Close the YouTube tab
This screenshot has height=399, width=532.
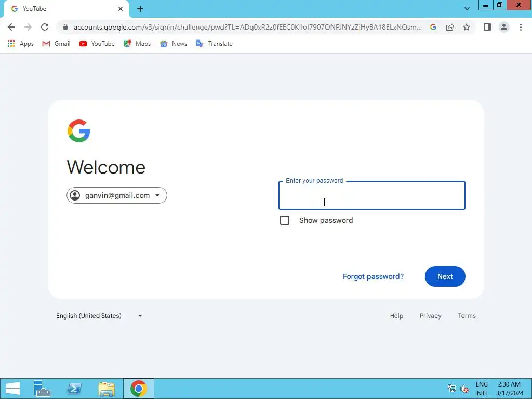coord(121,9)
